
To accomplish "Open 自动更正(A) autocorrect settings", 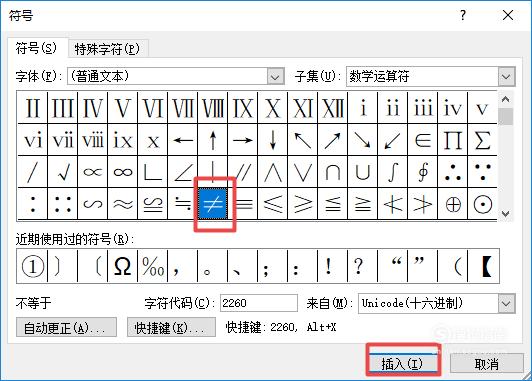I will (x=66, y=327).
